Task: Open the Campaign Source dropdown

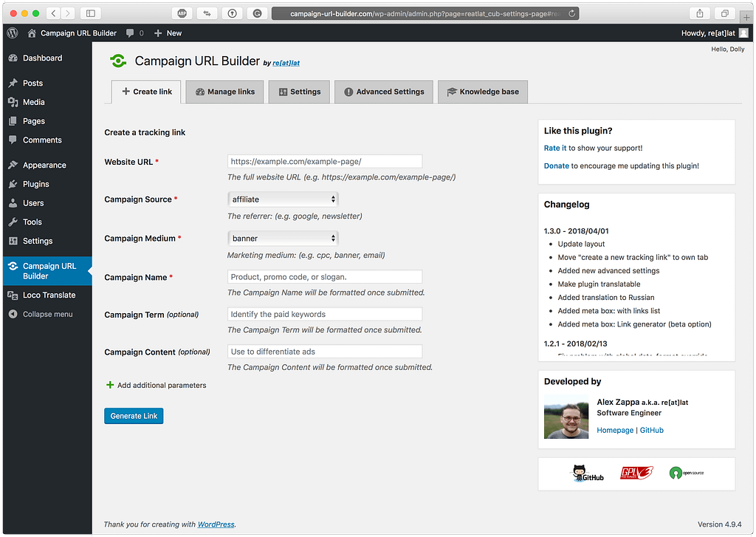Action: [283, 199]
